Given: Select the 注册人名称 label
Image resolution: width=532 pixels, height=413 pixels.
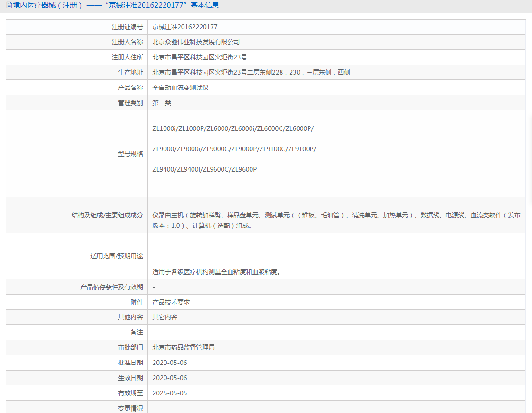Looking at the screenshot, I should [127, 42].
